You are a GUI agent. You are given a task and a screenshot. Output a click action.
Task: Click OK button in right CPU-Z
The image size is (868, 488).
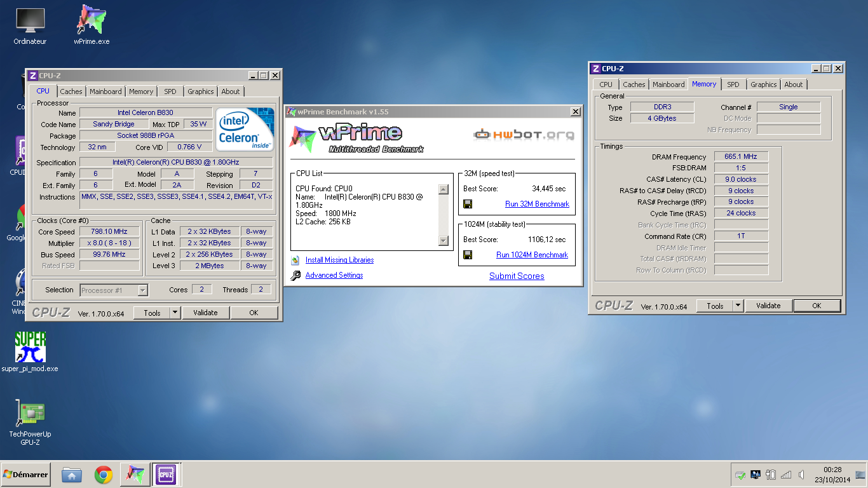pyautogui.click(x=817, y=306)
